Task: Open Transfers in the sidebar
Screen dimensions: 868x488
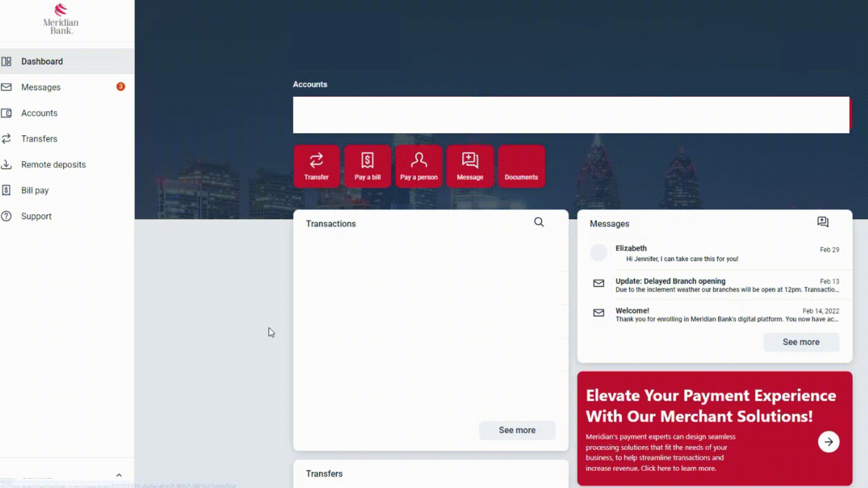Action: point(67,139)
